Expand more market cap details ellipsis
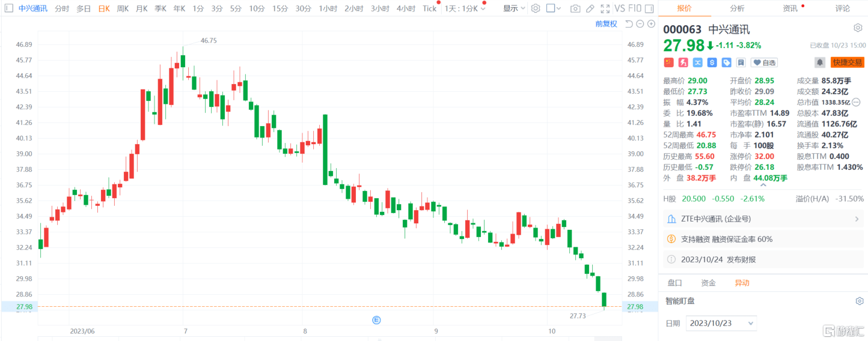The height and width of the screenshot is (341, 868). point(856,102)
